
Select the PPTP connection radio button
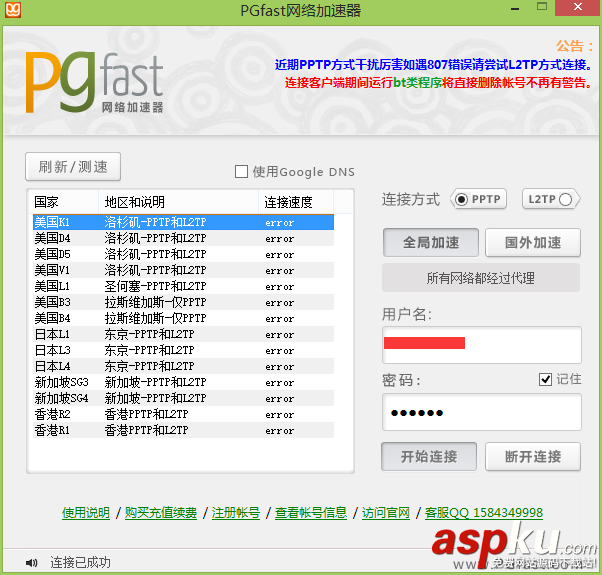point(461,199)
